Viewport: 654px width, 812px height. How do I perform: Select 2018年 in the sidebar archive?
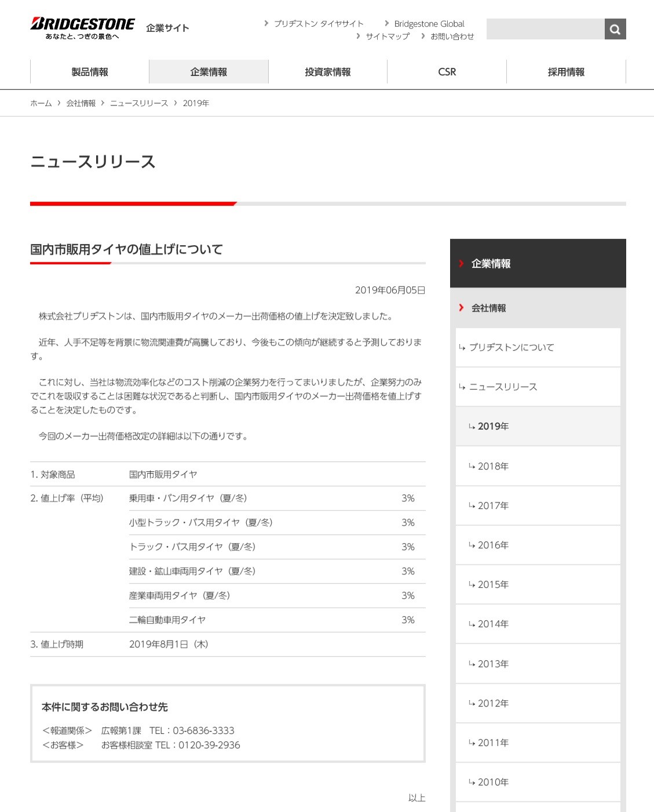[493, 467]
